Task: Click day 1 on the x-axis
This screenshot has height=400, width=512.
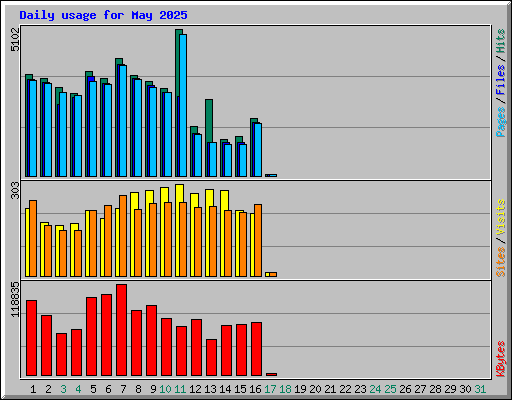Action: (x=33, y=389)
